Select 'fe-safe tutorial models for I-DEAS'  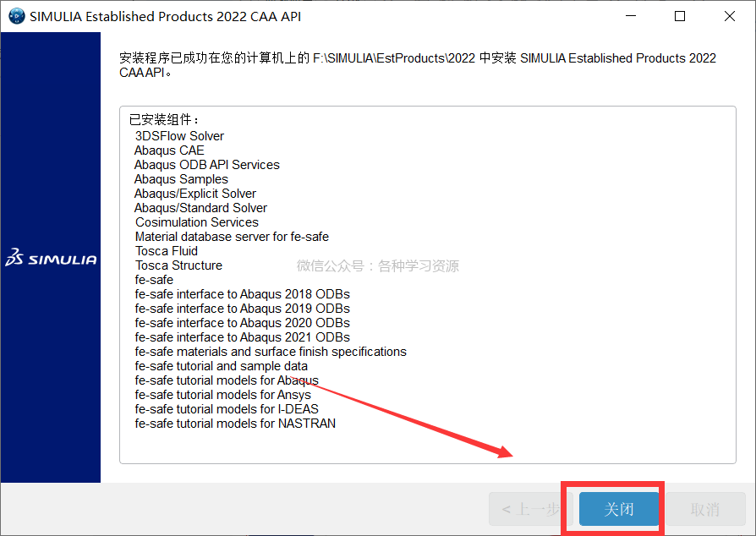227,409
